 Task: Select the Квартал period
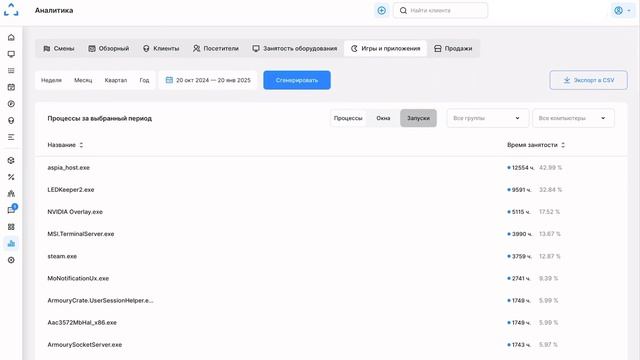click(116, 80)
